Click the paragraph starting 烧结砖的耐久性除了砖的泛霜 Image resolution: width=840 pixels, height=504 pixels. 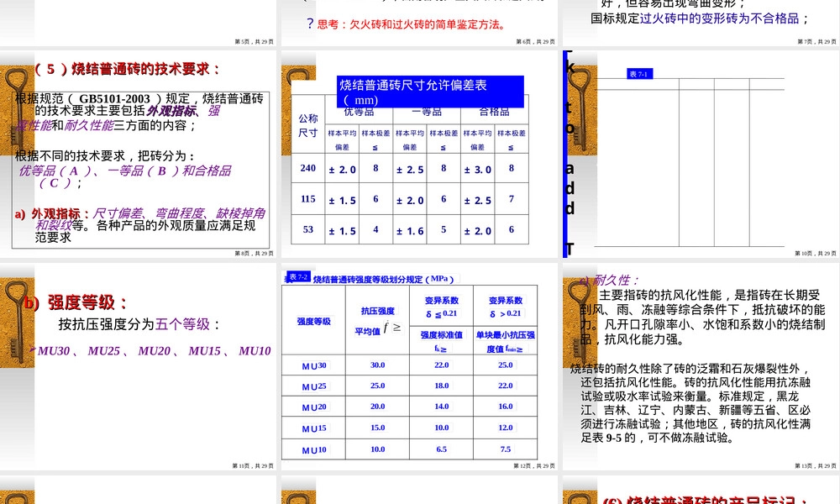click(x=691, y=403)
